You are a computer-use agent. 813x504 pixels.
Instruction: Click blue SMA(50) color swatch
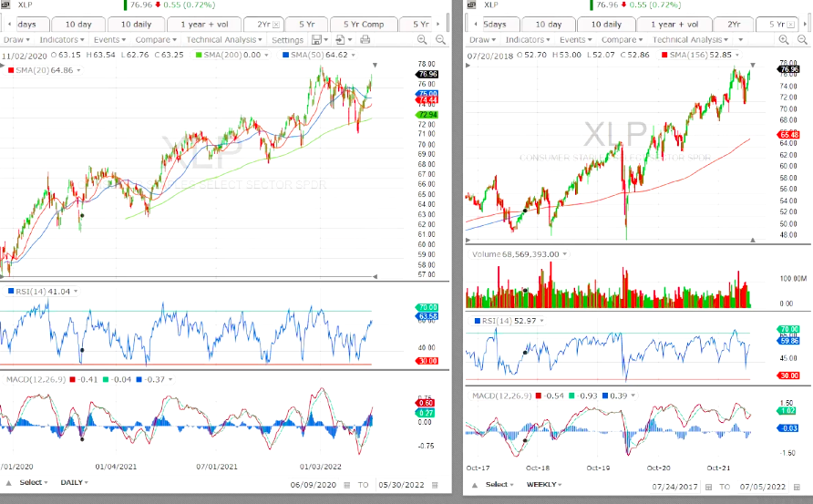click(x=285, y=55)
